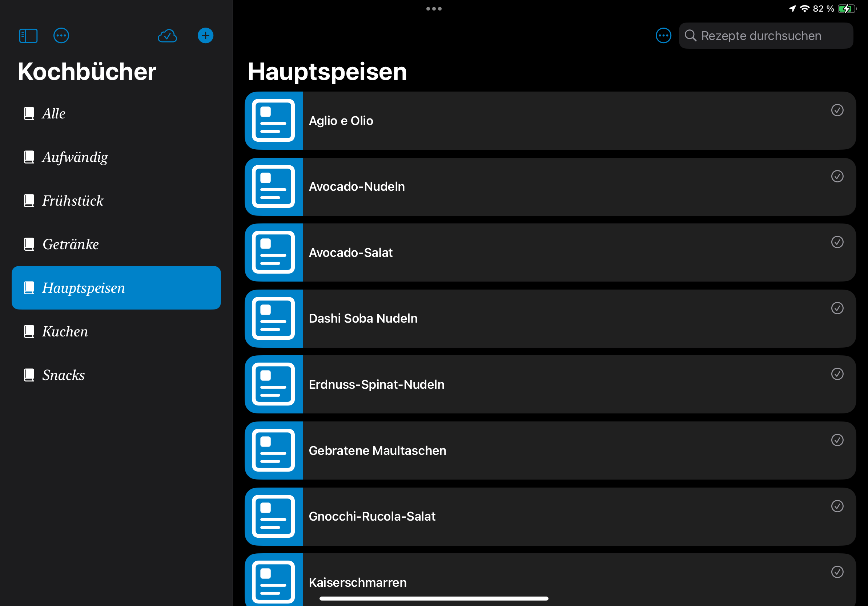Screen dimensions: 868x606
Task: Tap the three-dot multitasking control at top
Action: [x=434, y=9]
